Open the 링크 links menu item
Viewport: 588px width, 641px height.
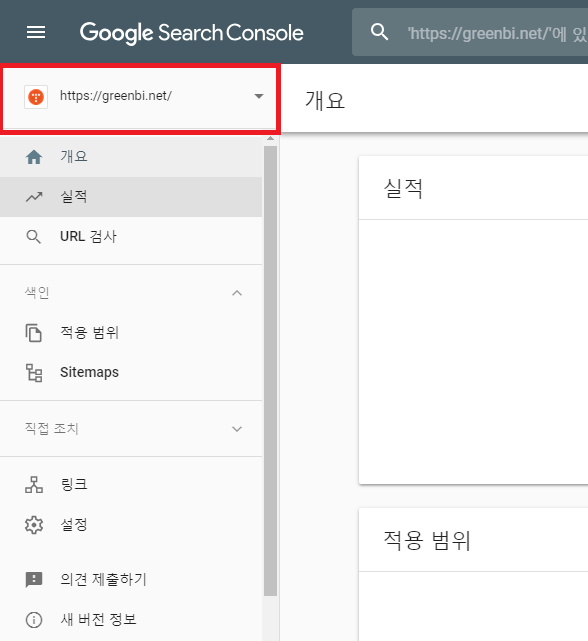tap(131, 484)
